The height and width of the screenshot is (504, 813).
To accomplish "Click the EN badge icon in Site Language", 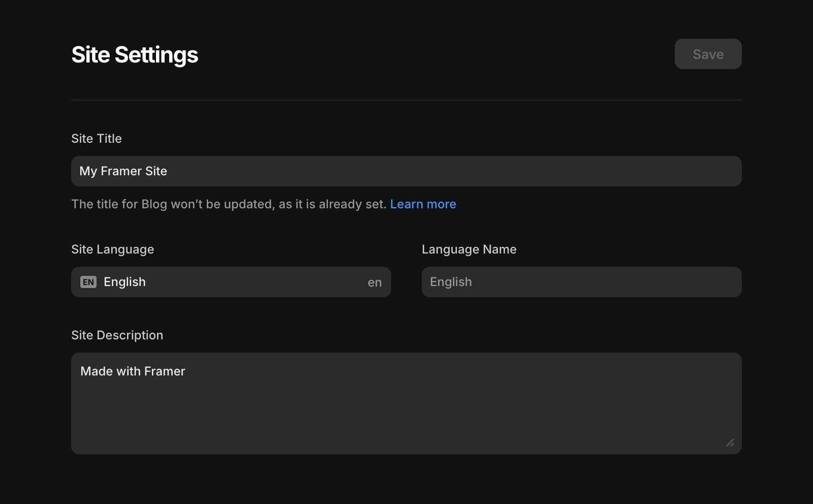I will pyautogui.click(x=88, y=282).
